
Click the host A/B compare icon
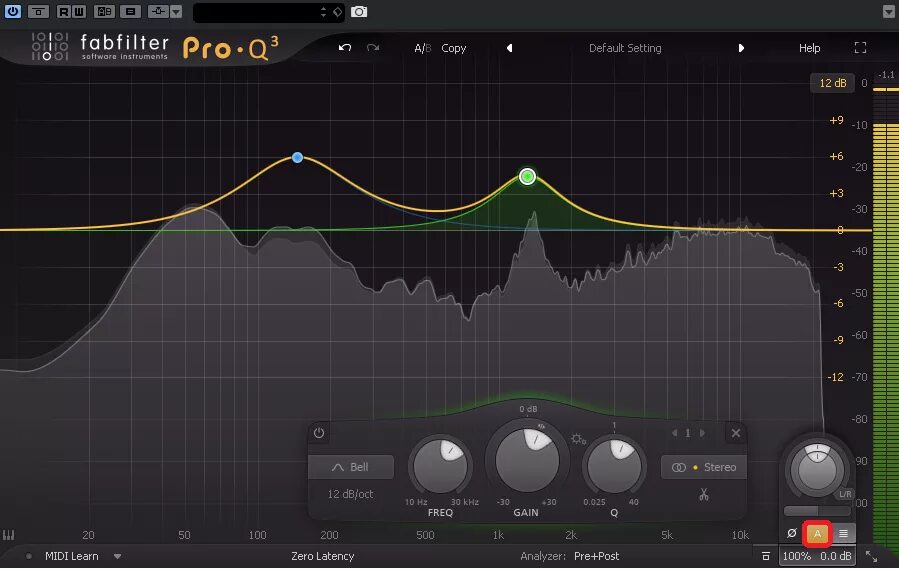pyautogui.click(x=104, y=11)
